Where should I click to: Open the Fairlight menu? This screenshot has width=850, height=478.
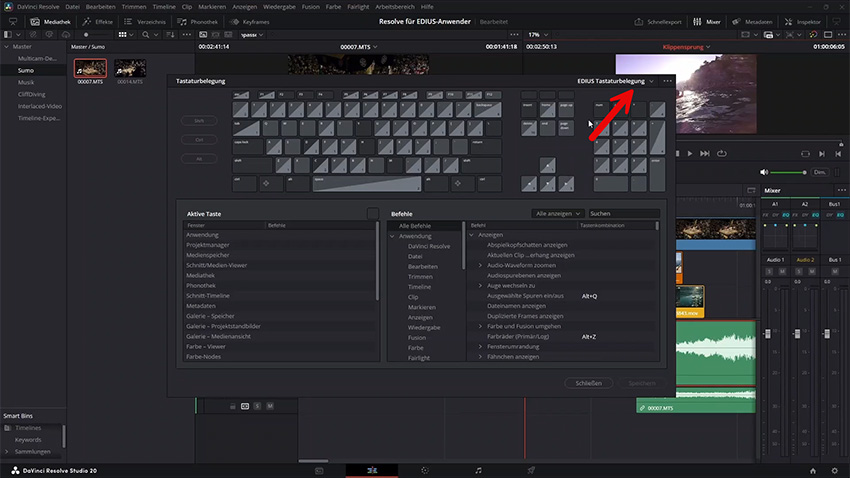click(358, 7)
